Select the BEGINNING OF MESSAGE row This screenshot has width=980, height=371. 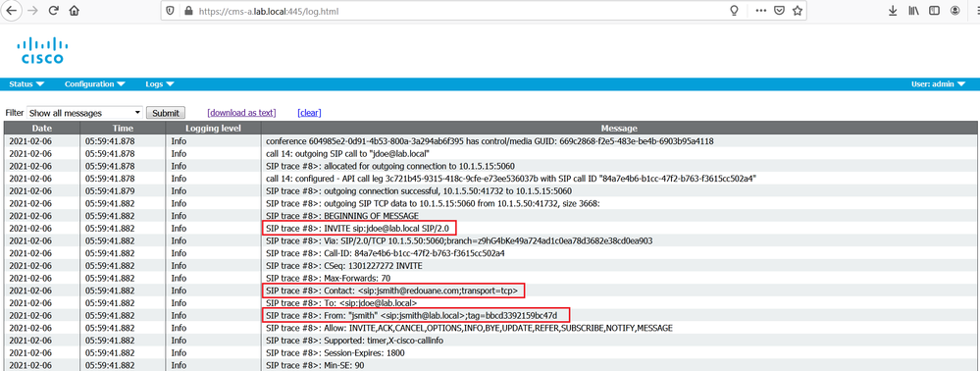(342, 216)
